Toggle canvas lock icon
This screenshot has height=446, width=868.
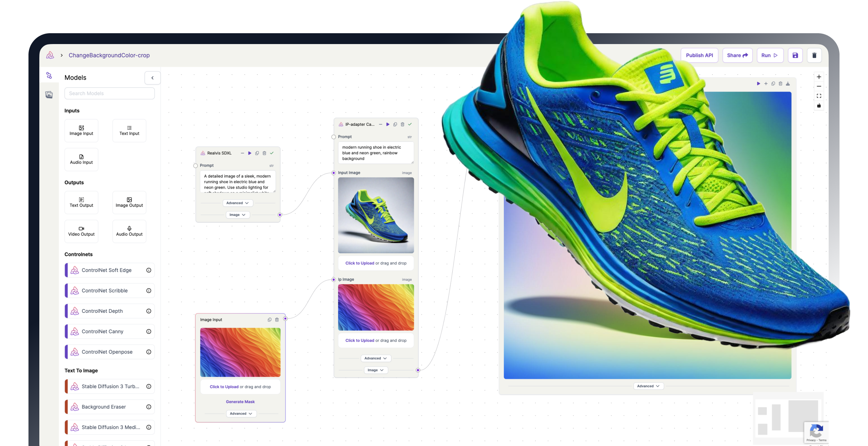(818, 106)
